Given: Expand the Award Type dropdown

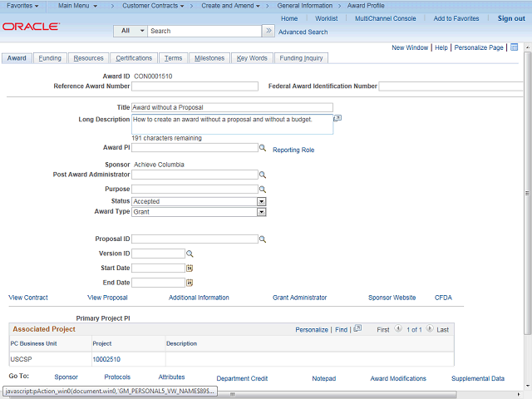Looking at the screenshot, I should 261,212.
